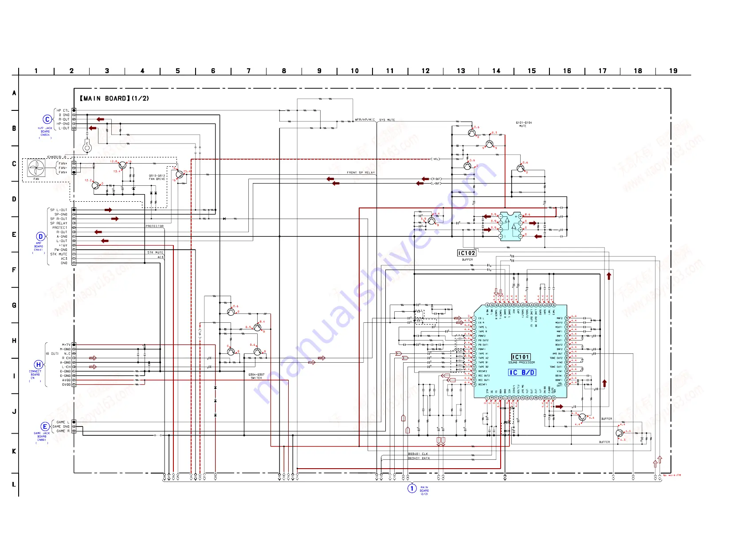This screenshot has height=560, width=745.
Task: Click the circled E game jack marker
Action: [45, 427]
